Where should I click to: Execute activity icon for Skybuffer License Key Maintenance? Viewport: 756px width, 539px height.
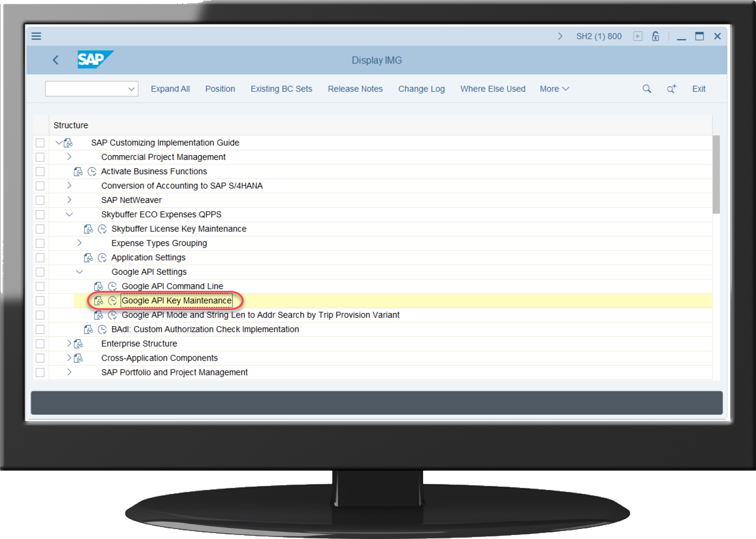(102, 229)
